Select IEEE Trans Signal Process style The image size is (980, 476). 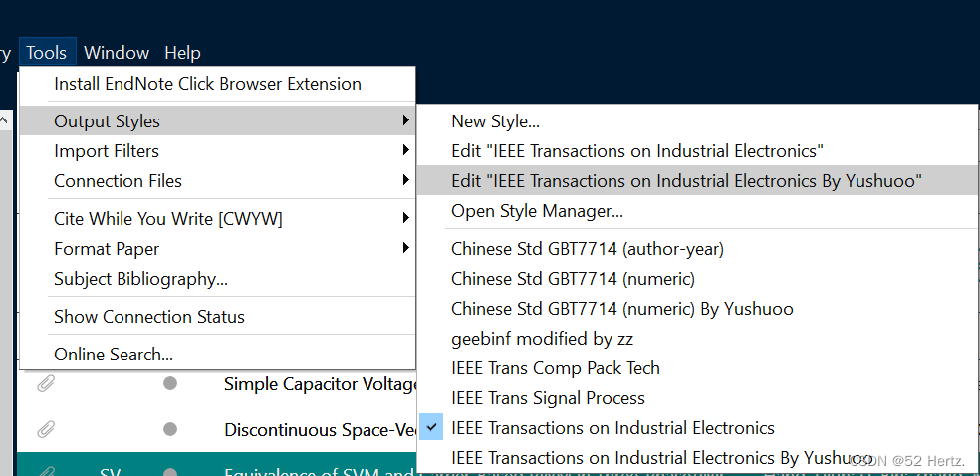[697, 398]
